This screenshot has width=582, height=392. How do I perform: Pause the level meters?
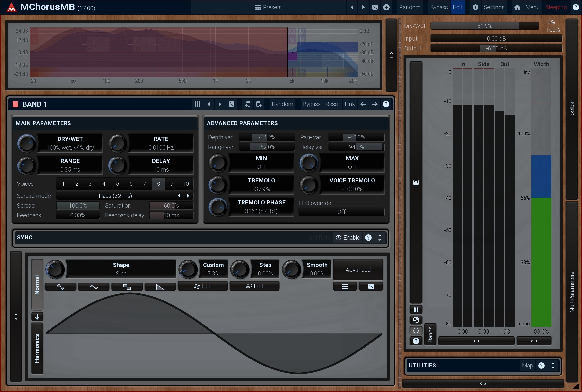pyautogui.click(x=416, y=310)
